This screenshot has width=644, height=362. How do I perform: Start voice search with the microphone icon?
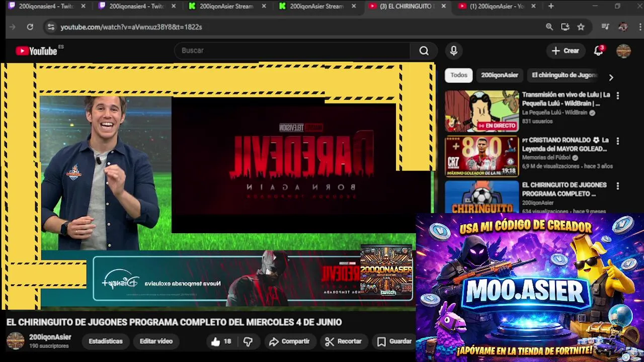454,50
